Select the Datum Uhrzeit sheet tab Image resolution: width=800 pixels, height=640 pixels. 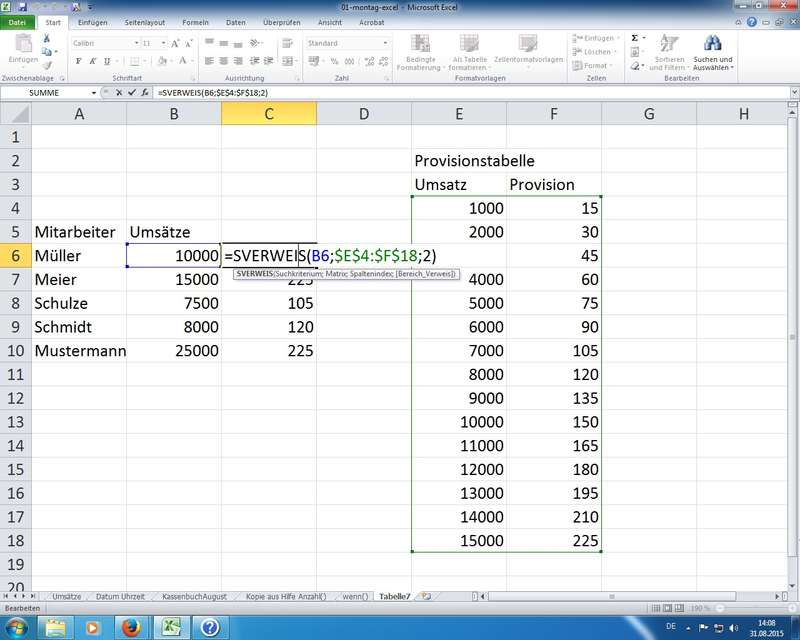pos(122,595)
